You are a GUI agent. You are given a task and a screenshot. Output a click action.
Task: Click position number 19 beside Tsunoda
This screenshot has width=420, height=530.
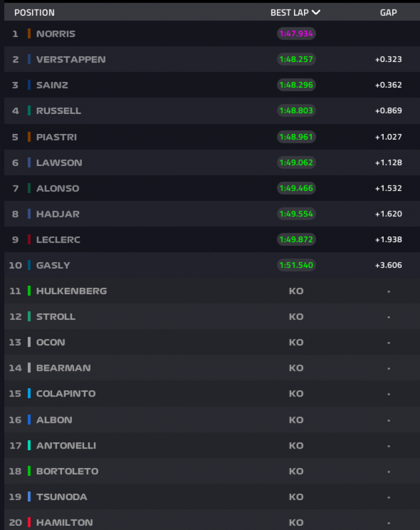(15, 497)
